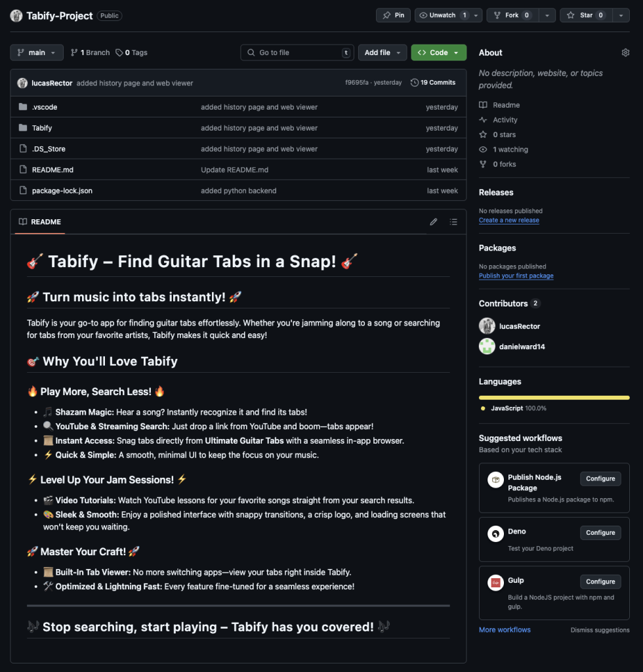Open the README outline list icon
643x672 pixels.
click(453, 222)
